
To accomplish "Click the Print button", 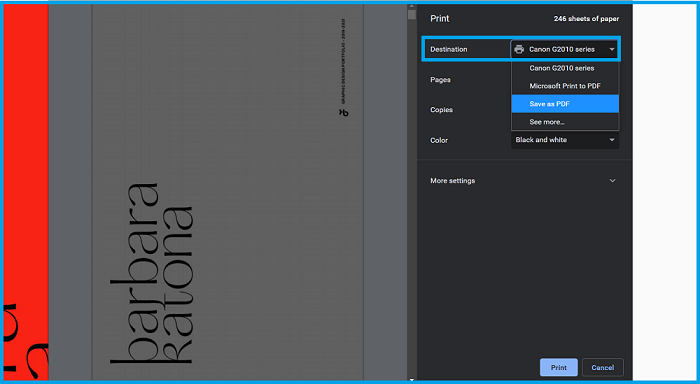I will coord(558,367).
